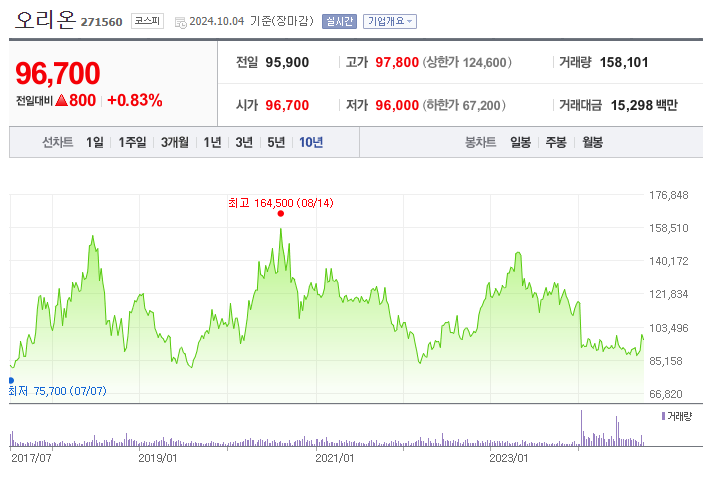
Task: Click the 2021/01 x-axis label
Action: (334, 458)
